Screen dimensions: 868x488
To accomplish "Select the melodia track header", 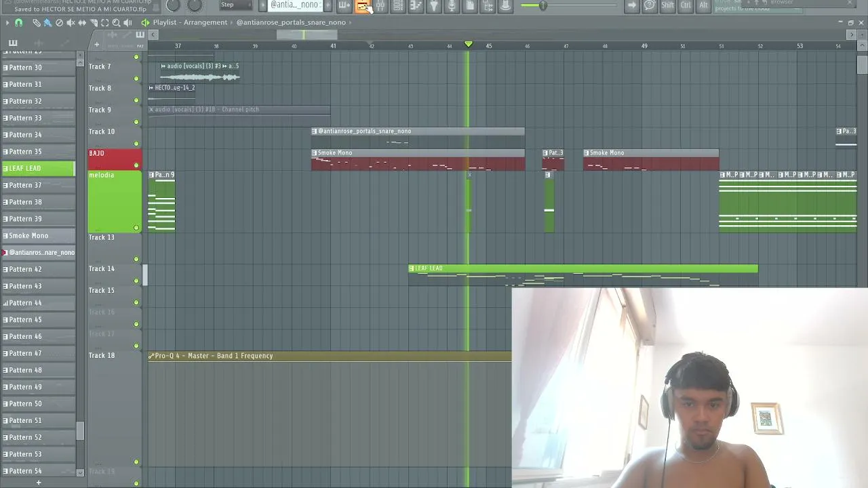I will coord(115,202).
